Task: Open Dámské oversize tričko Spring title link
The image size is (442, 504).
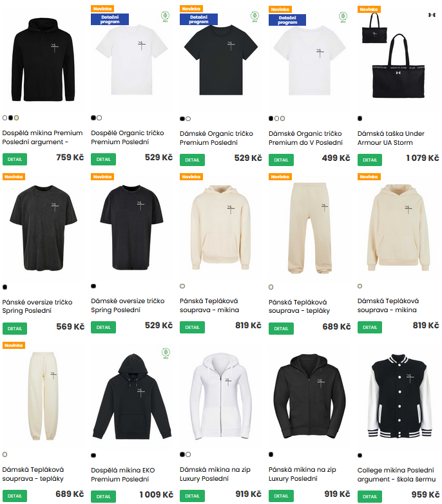Action: click(128, 305)
